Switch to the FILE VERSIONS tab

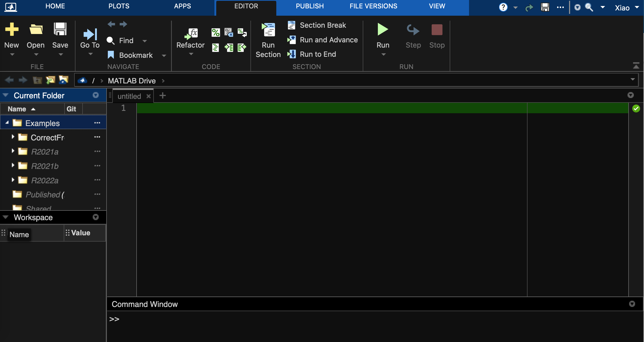tap(373, 6)
